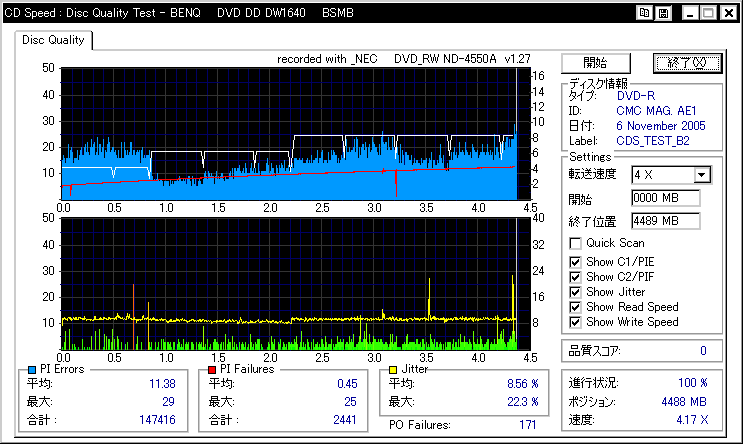Click the PO Failures value 171
This screenshot has height=444, width=743.
click(x=527, y=425)
